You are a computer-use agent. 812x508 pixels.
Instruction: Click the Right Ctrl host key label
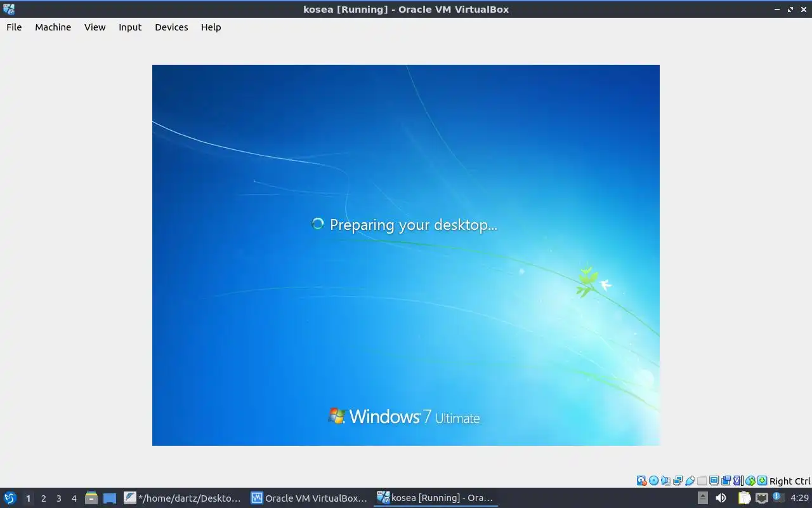[x=790, y=481]
